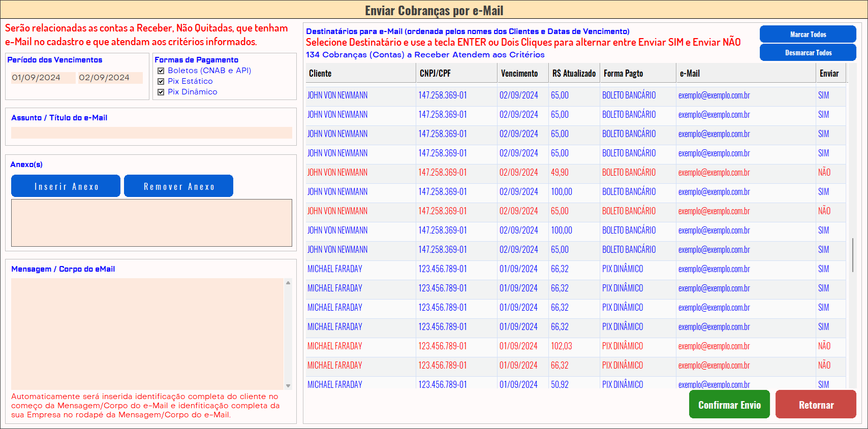Select Enviar column header
This screenshot has width=868, height=429.
[x=831, y=73]
